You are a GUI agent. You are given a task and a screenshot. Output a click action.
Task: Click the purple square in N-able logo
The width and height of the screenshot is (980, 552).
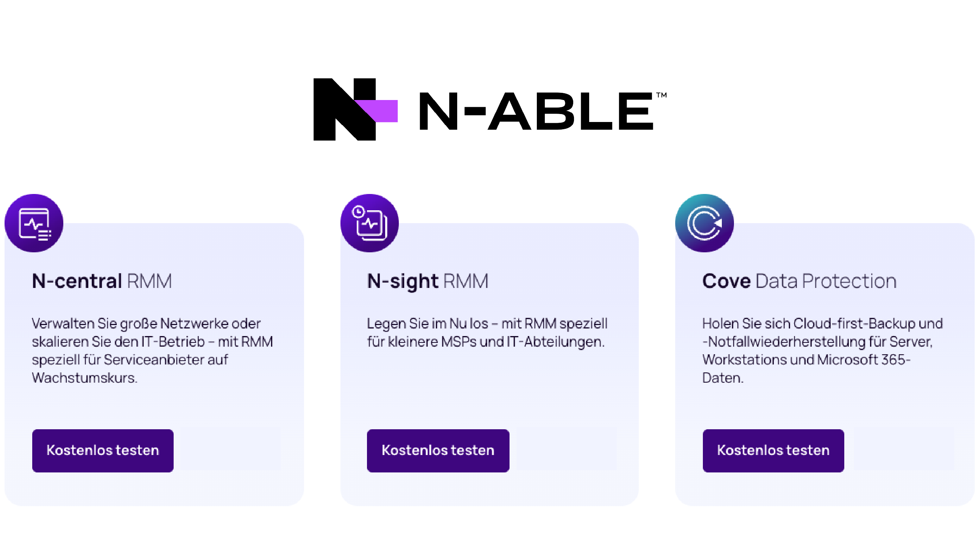[384, 111]
